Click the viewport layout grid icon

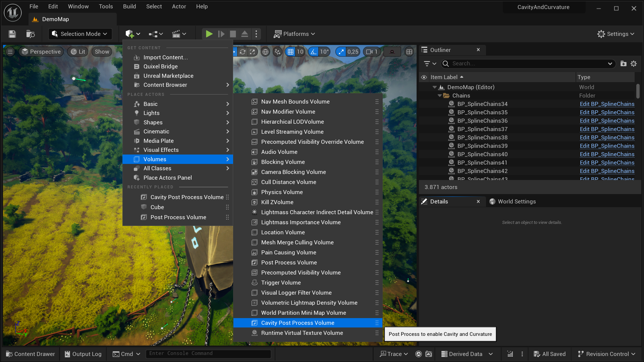click(x=409, y=52)
